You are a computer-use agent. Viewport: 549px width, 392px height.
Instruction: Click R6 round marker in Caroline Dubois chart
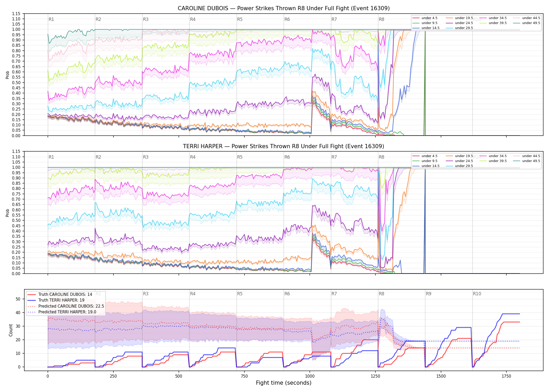[x=287, y=19]
